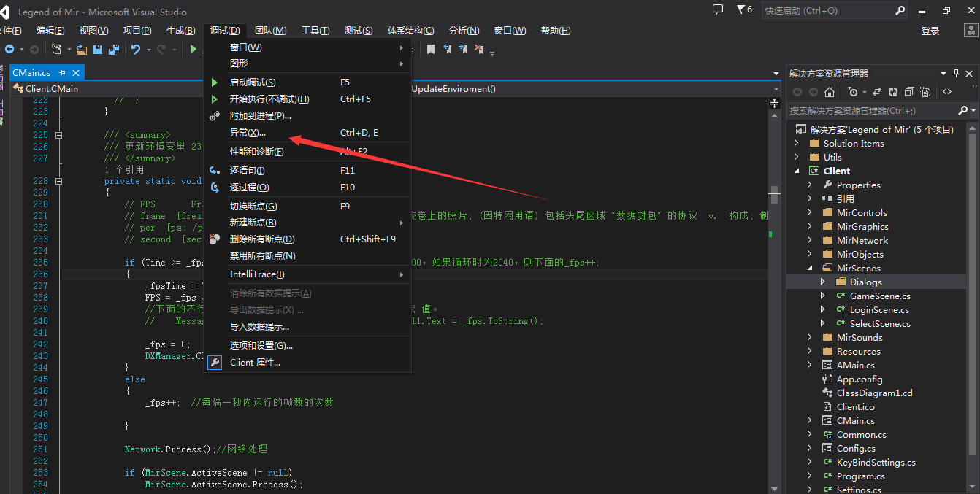Select 选项和设置(G)... menu item
The width and height of the screenshot is (980, 494).
(307, 346)
